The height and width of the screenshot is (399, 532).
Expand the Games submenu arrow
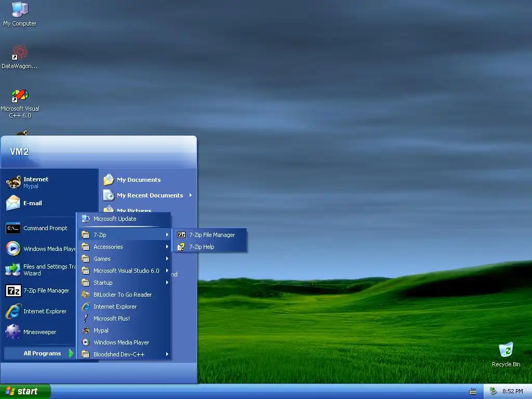click(167, 259)
